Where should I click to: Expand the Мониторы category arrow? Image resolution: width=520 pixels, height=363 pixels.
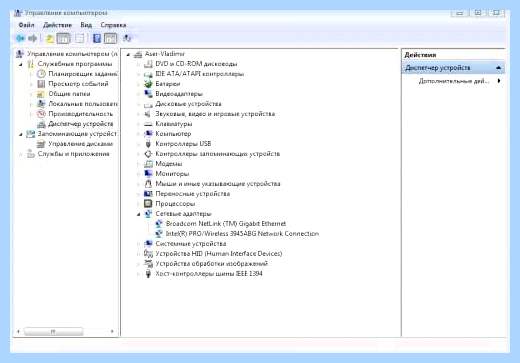pos(138,174)
